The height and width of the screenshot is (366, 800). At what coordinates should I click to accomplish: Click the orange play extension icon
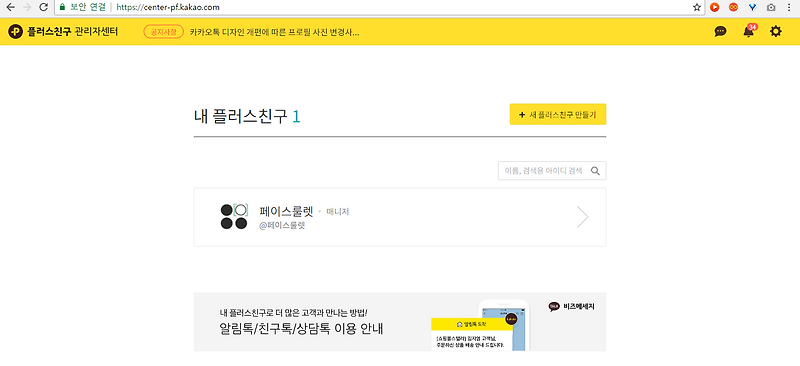[715, 7]
